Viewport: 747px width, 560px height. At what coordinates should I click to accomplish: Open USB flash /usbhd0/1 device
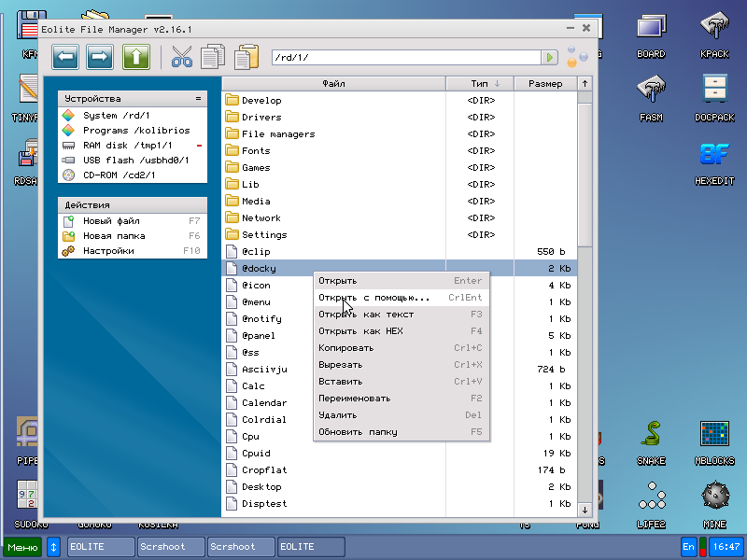click(133, 160)
